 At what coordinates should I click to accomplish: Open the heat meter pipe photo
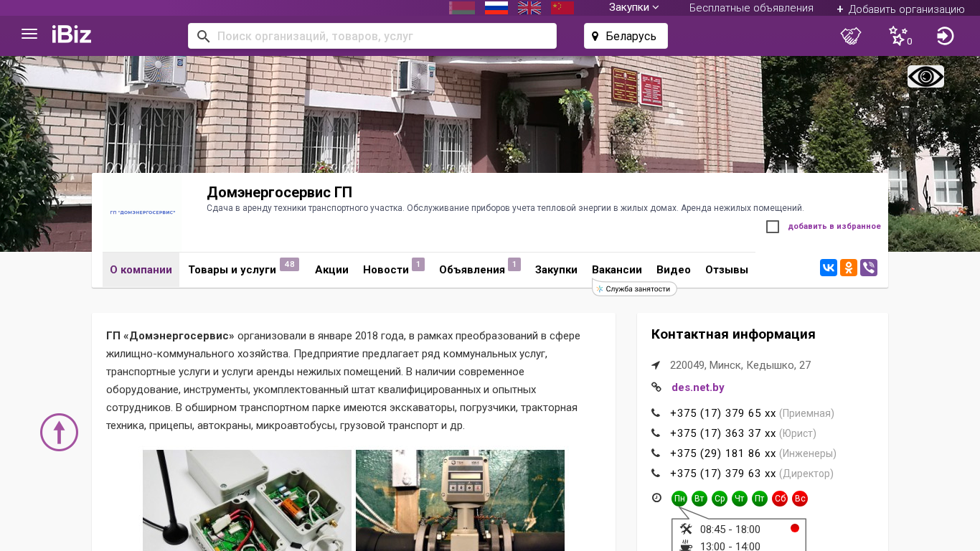[x=460, y=500]
